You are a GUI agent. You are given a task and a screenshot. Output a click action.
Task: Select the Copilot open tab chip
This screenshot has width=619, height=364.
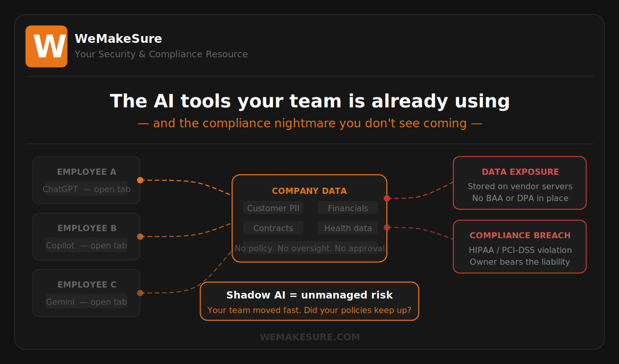[86, 245]
